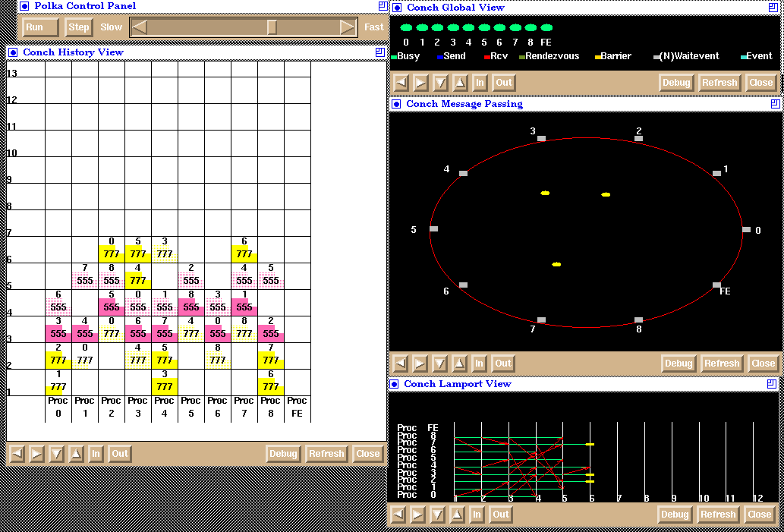
Task: Click Debug in the Conch Global View
Action: (x=675, y=83)
